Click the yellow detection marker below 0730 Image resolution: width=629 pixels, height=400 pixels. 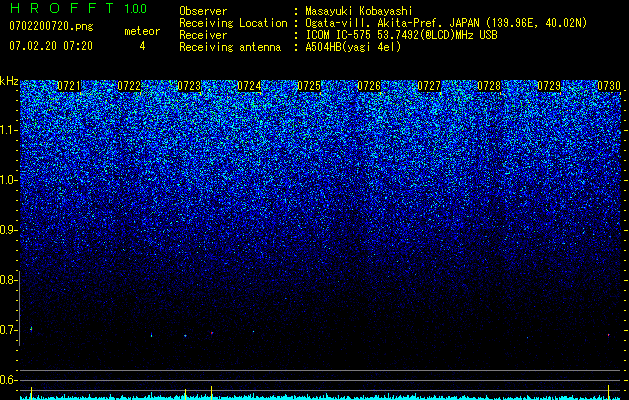[609, 392]
